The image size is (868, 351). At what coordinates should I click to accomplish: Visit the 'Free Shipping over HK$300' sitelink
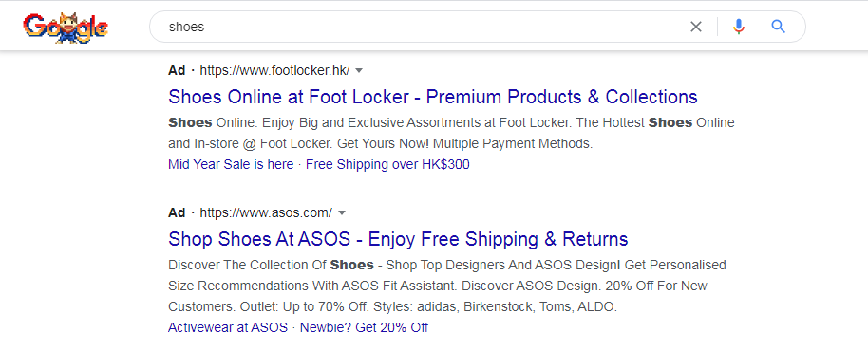[x=387, y=164]
